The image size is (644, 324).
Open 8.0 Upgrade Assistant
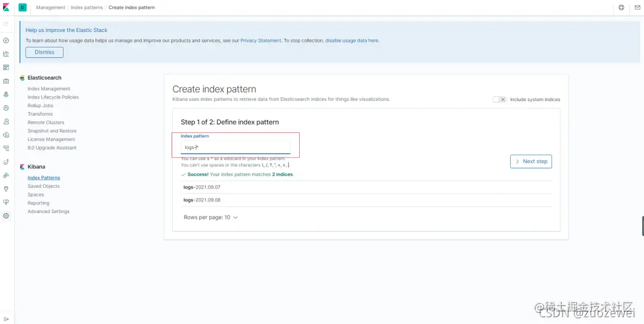click(x=52, y=148)
